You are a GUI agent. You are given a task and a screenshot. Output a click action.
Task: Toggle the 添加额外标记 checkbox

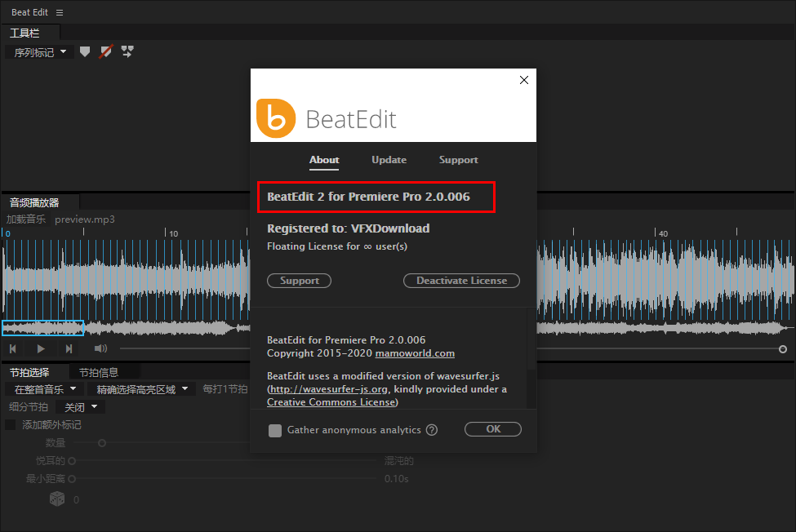(x=10, y=424)
